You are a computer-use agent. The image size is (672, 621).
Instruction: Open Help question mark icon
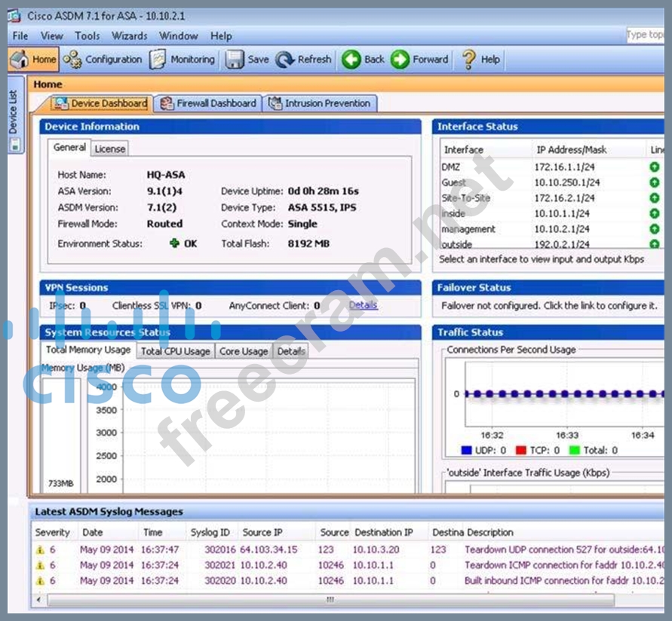coord(469,60)
